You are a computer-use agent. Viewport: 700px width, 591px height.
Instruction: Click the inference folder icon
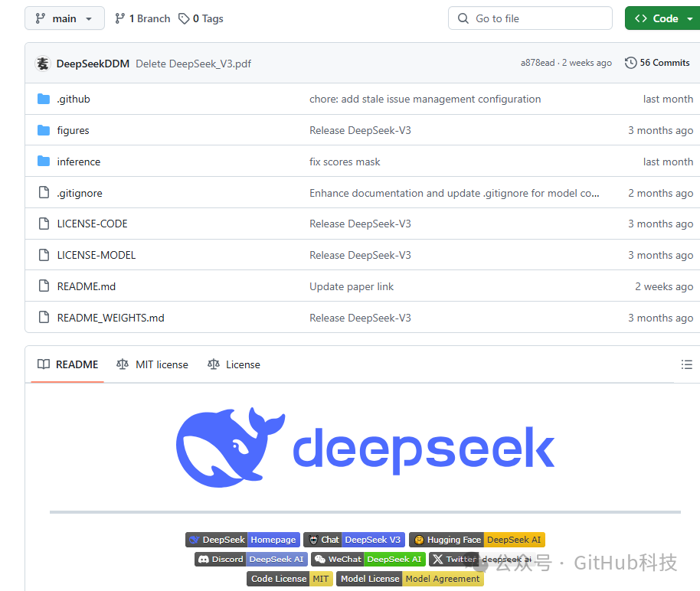coord(44,161)
